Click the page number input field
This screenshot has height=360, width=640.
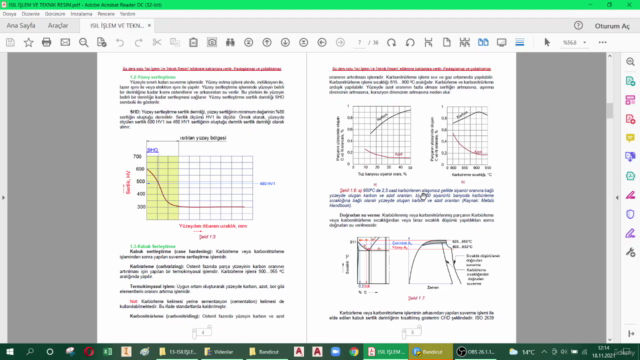[359, 42]
